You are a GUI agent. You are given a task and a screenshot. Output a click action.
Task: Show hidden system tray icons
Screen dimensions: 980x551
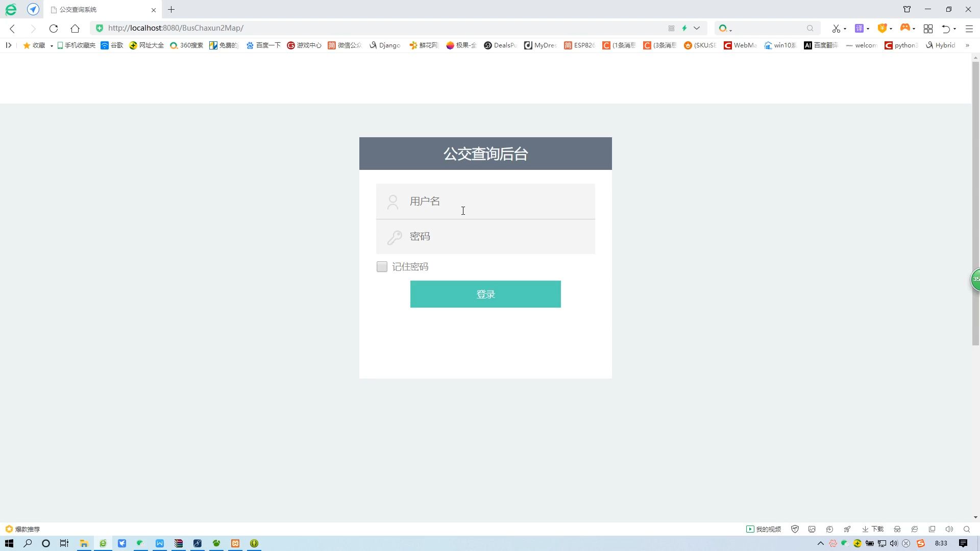(821, 543)
